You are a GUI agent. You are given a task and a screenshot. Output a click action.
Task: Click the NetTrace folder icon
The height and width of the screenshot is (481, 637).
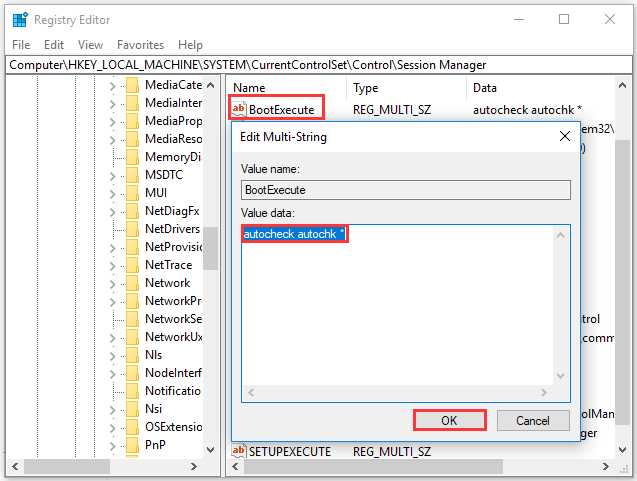(132, 265)
